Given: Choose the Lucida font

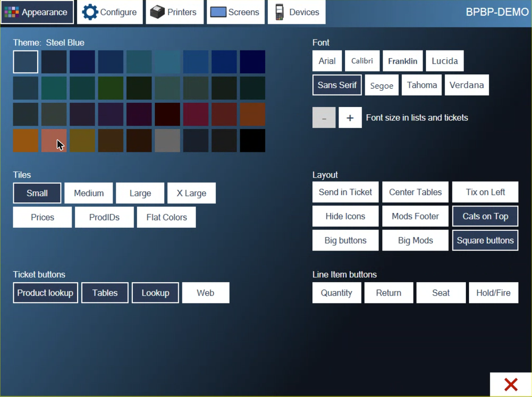Looking at the screenshot, I should [444, 61].
